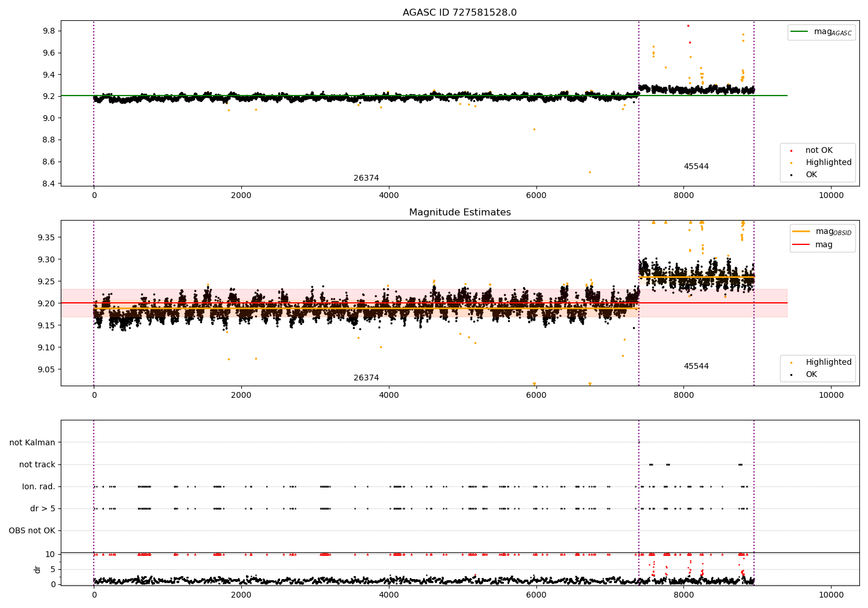The height and width of the screenshot is (608, 868).
Task: Click the "4000" x-tick under the middle plot
Action: 389,395
